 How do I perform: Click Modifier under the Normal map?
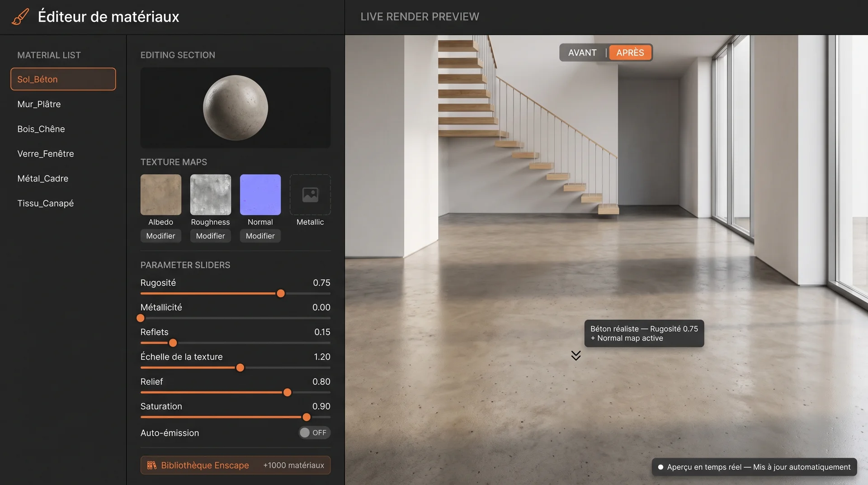pos(260,236)
